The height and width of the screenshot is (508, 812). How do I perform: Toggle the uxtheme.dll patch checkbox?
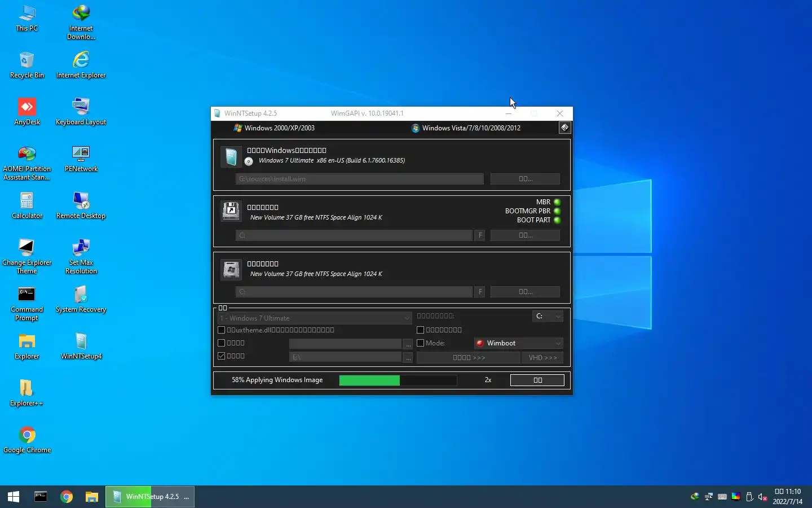click(x=222, y=330)
